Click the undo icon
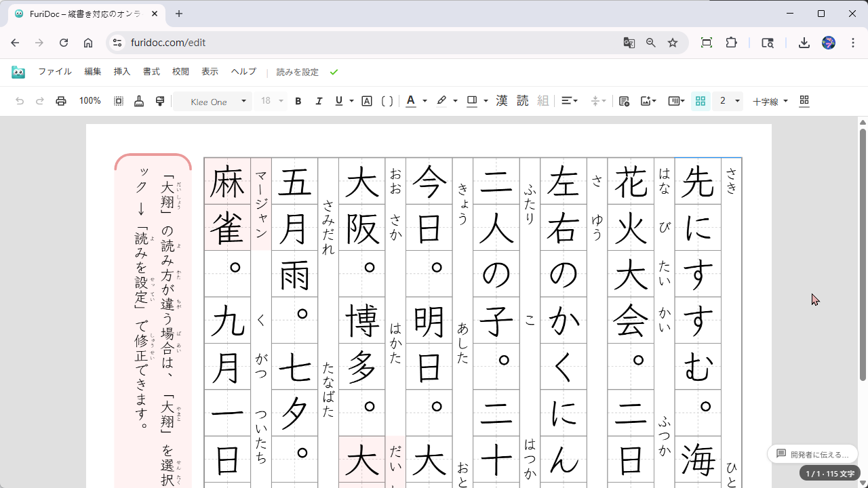Viewport: 868px width, 488px height. click(18, 100)
